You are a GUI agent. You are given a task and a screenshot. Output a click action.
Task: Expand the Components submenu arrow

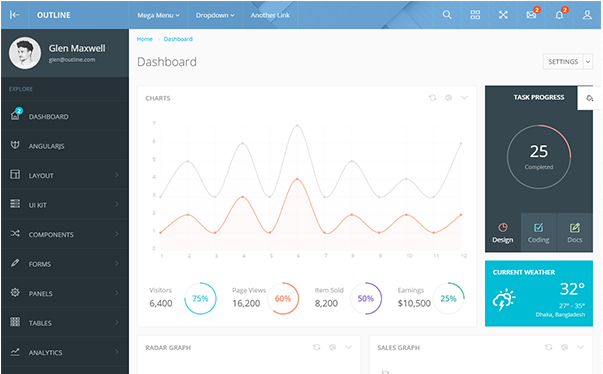117,234
